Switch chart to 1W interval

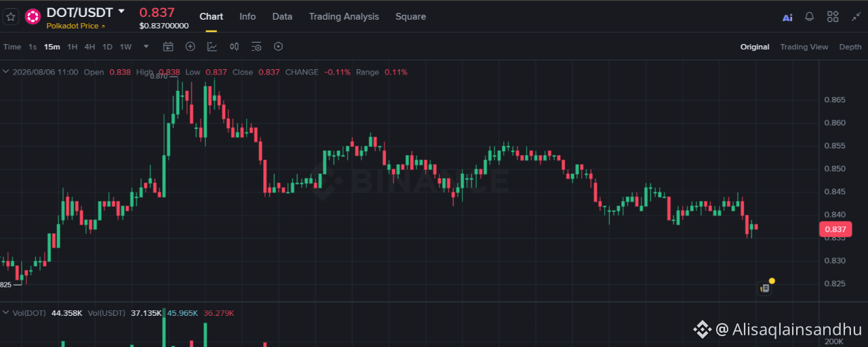click(x=125, y=47)
